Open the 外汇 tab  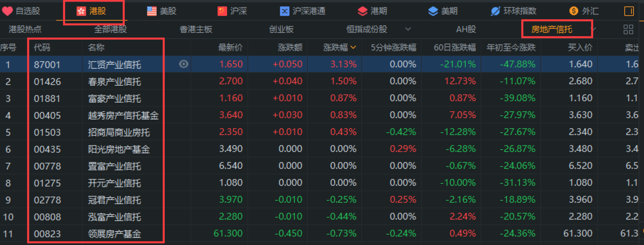pyautogui.click(x=590, y=12)
